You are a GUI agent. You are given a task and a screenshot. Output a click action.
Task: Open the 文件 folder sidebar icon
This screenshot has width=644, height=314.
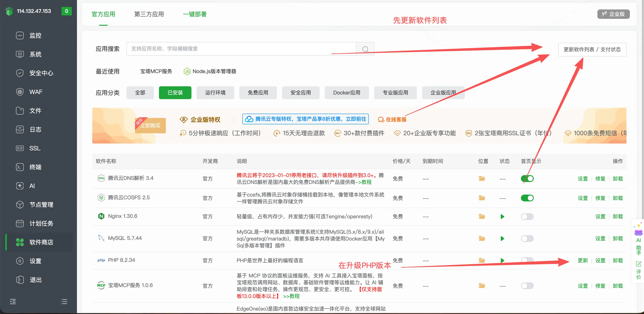pos(20,111)
